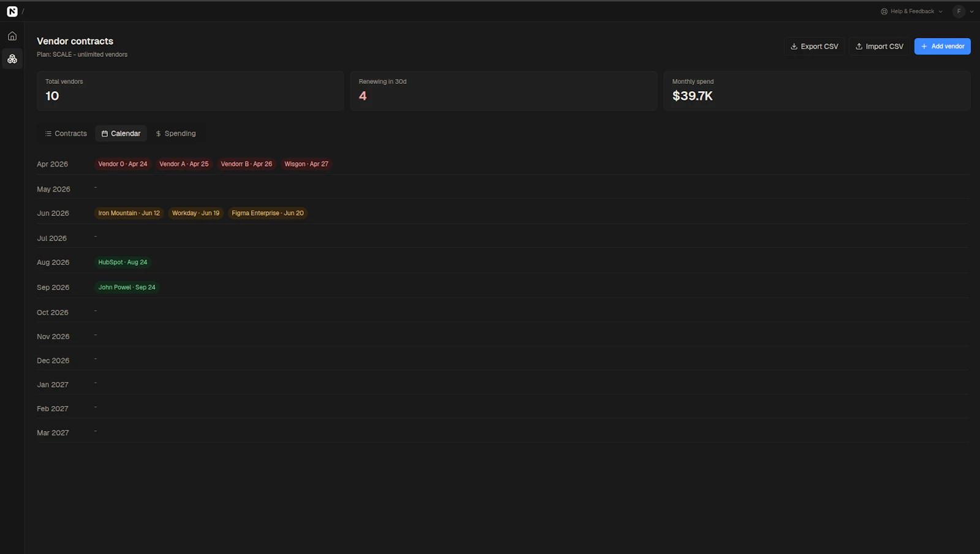This screenshot has width=980, height=554.
Task: Click the Monthly spend $39.7K card
Action: pos(817,91)
